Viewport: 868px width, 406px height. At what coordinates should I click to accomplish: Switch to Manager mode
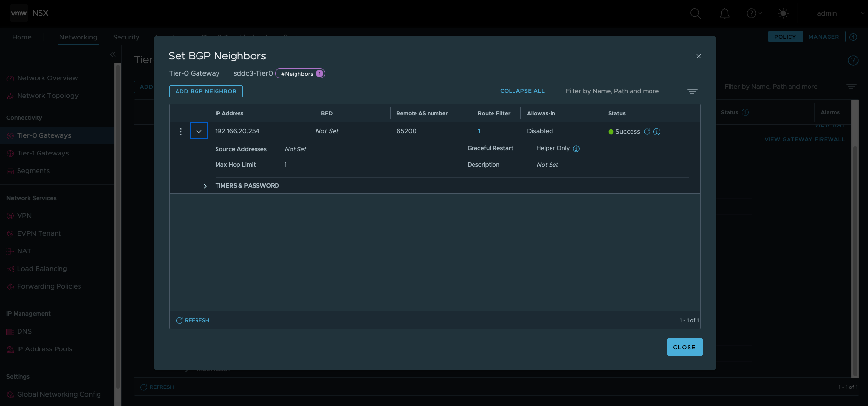tap(824, 37)
